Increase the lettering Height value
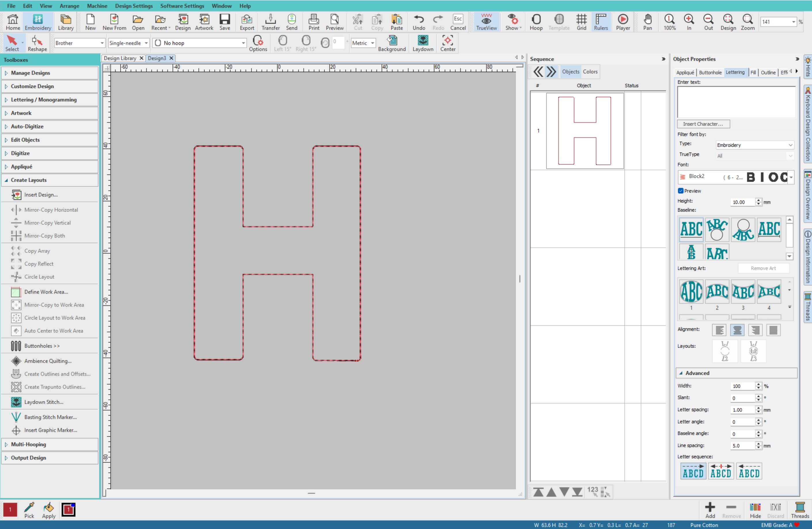812x529 pixels. tap(758, 200)
